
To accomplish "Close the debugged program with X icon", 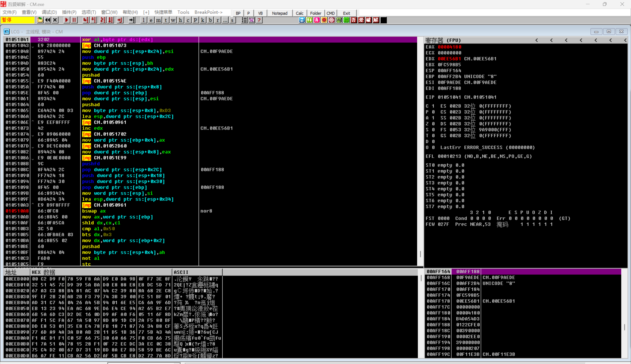I will point(55,20).
